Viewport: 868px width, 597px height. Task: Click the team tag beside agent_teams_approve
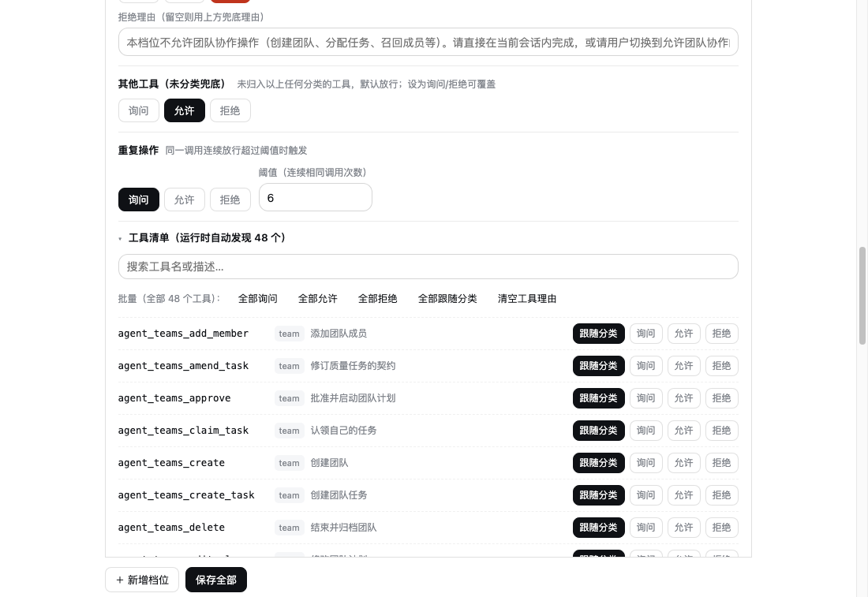pos(289,398)
